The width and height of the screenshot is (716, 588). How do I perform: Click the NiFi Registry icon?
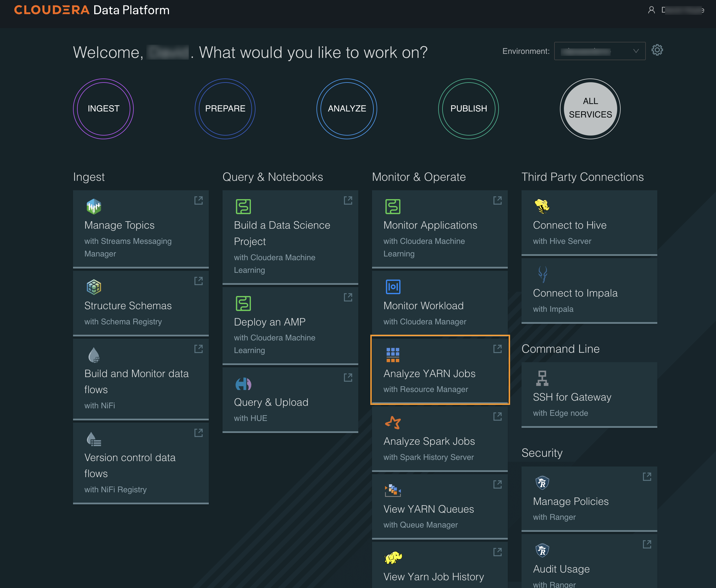[x=94, y=439]
